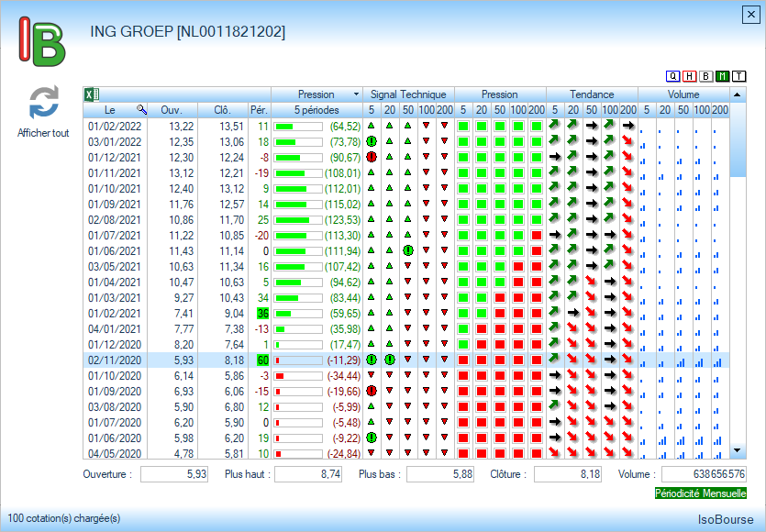766x532 pixels.
Task: Click scrollbar down arrow of the table
Action: [738, 450]
